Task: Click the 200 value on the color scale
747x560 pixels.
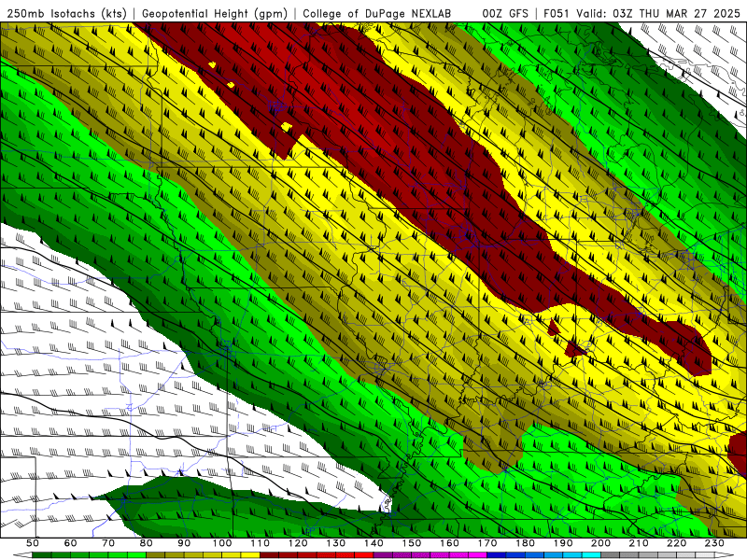Action: 600,543
